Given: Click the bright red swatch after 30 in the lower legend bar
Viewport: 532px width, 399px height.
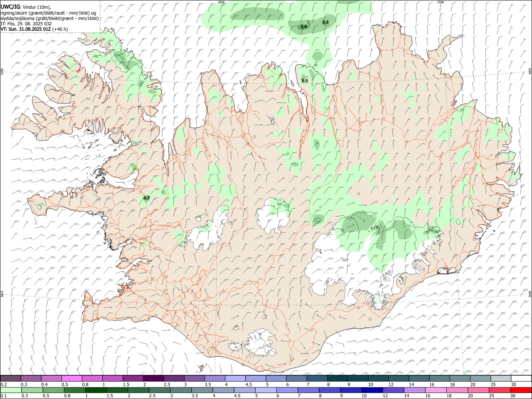Looking at the screenshot, I should pyautogui.click(x=520, y=390).
